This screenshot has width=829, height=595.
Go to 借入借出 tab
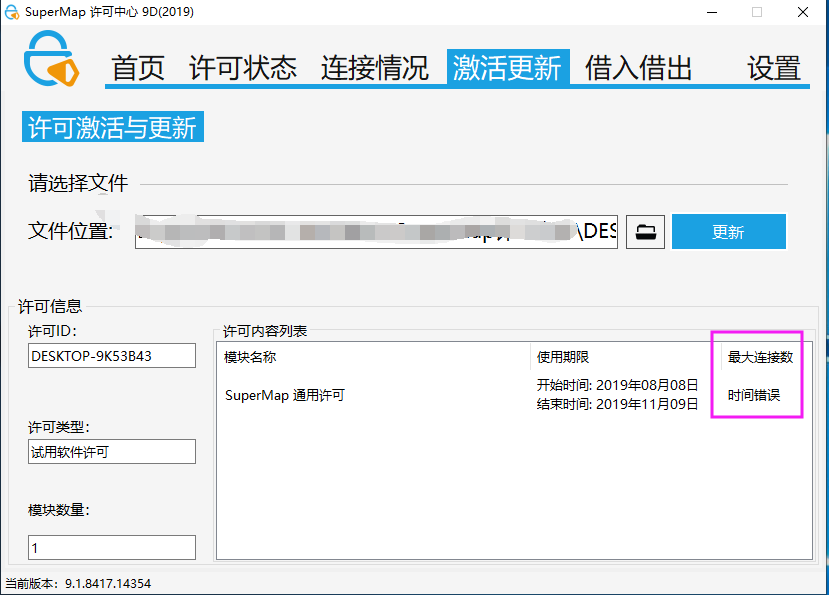(639, 68)
